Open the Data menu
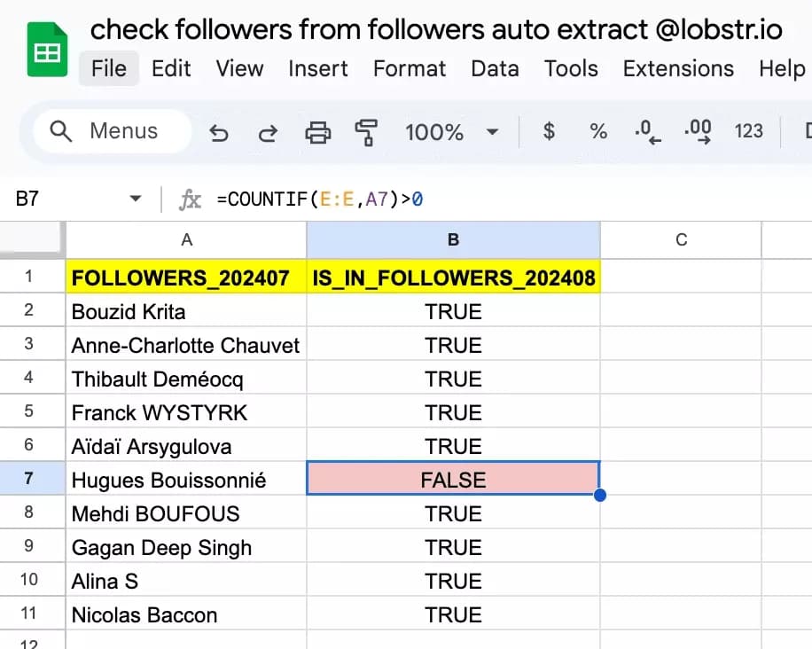812x649 pixels. (x=495, y=68)
